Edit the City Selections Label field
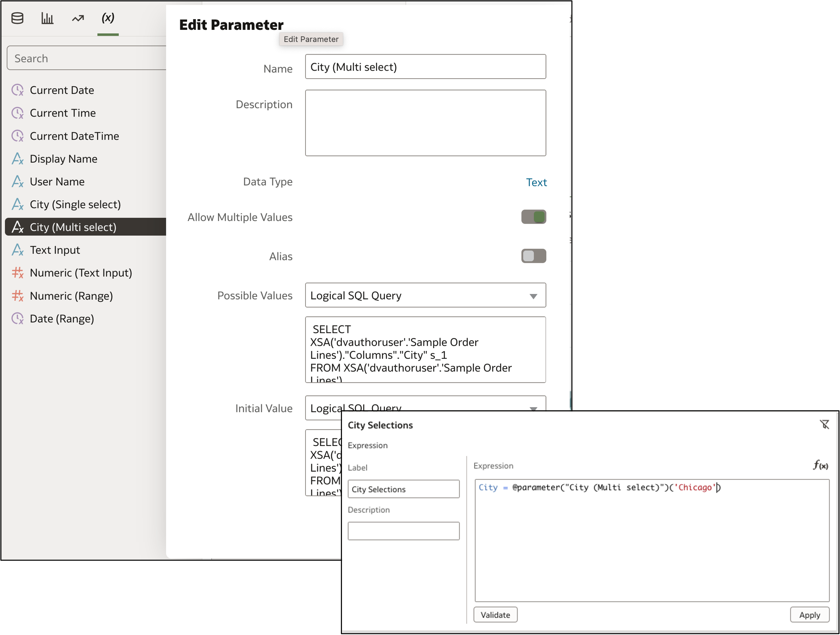The image size is (840, 635). coord(403,489)
